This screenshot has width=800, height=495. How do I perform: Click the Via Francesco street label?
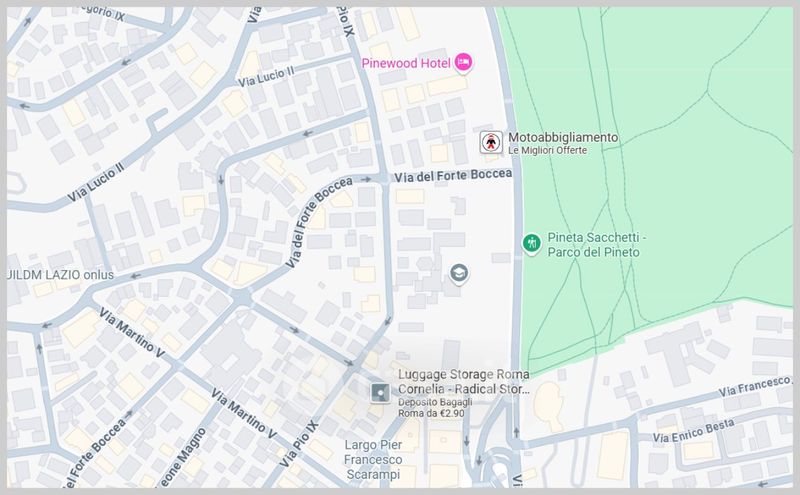pyautogui.click(x=755, y=386)
